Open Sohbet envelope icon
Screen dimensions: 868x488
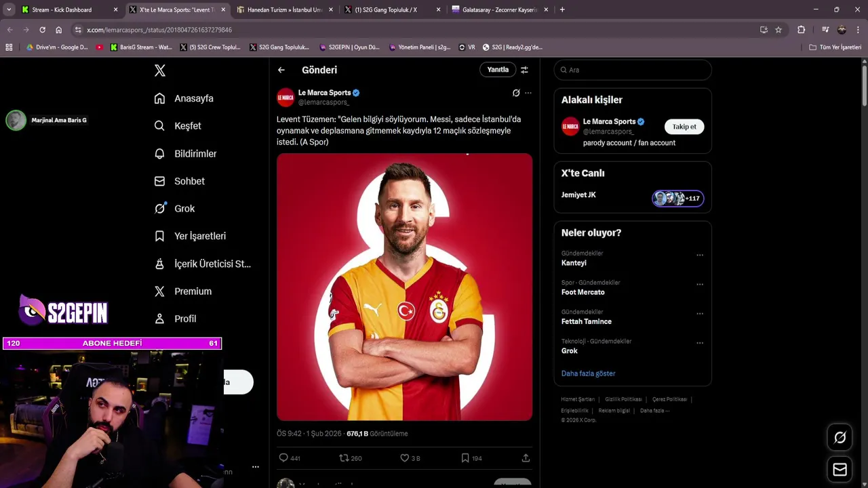pyautogui.click(x=159, y=181)
